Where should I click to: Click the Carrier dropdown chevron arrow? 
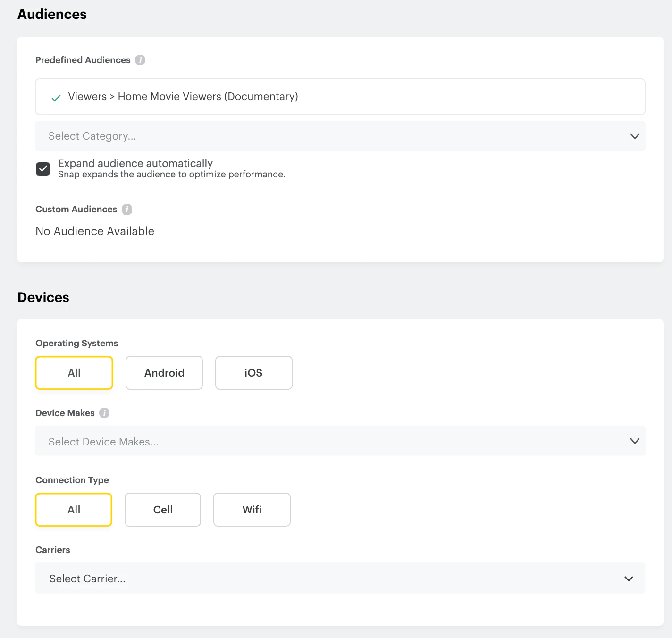tap(629, 579)
